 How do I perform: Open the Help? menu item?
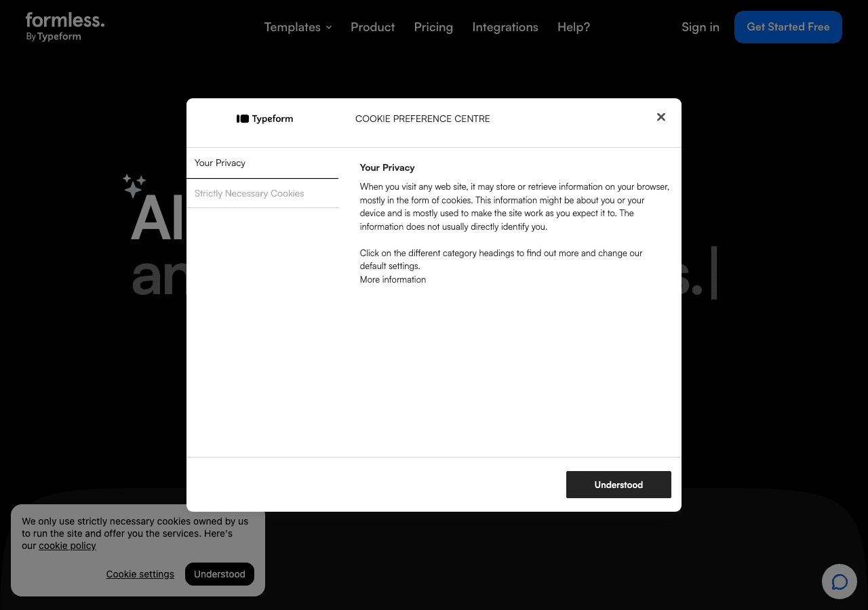[574, 27]
